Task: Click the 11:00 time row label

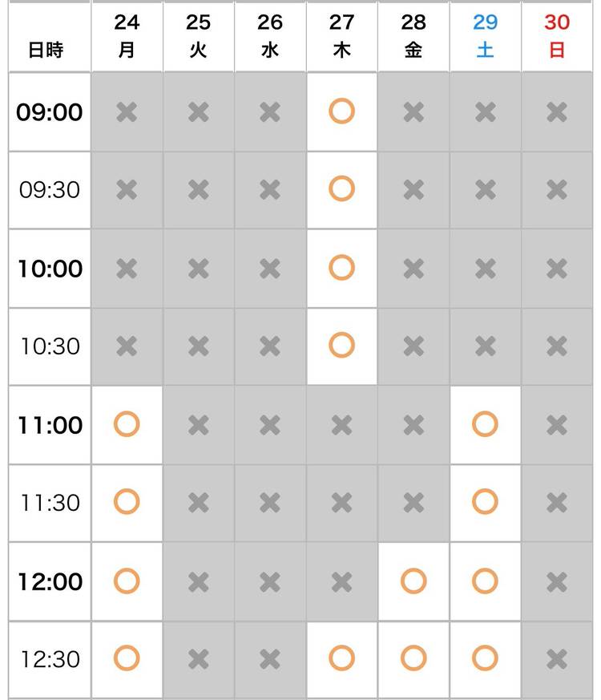Action: [50, 425]
